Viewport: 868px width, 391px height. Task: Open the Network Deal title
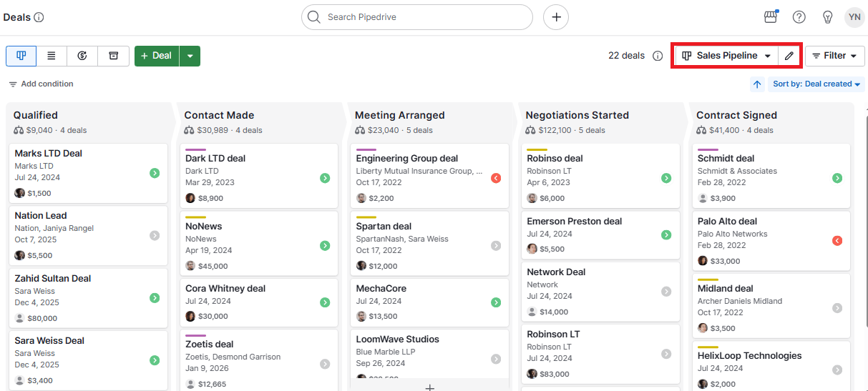tap(556, 272)
